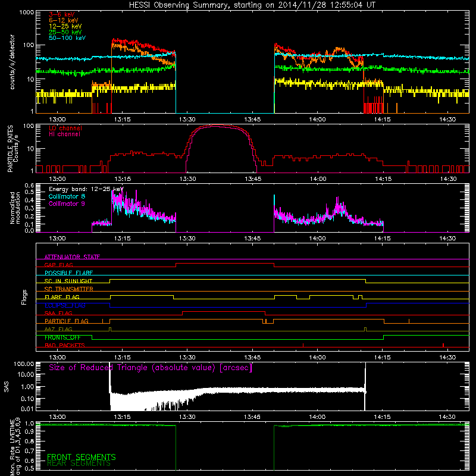This screenshot has height=476, width=476.
Task: Select the green FRONTS_OFF label
Action: point(62,337)
